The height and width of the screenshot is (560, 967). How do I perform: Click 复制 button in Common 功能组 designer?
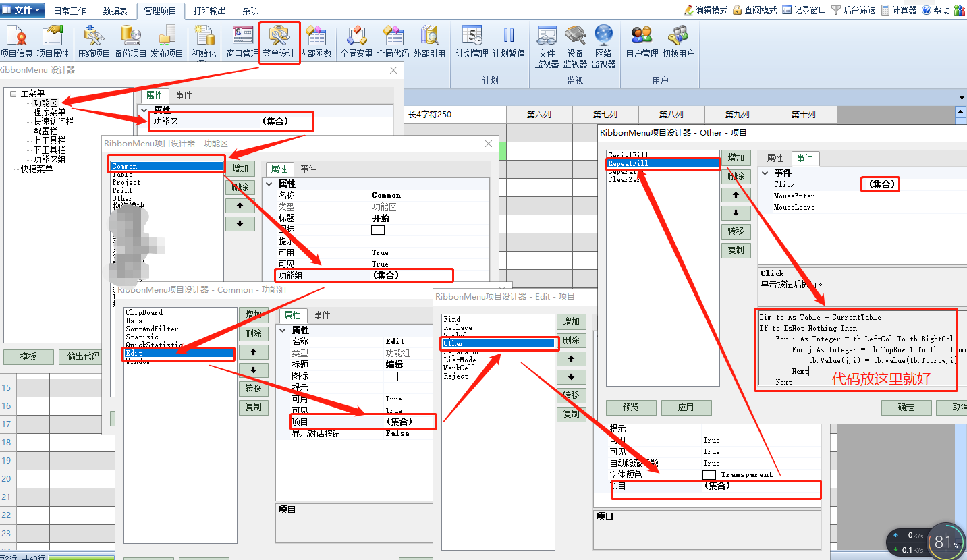pos(254,408)
